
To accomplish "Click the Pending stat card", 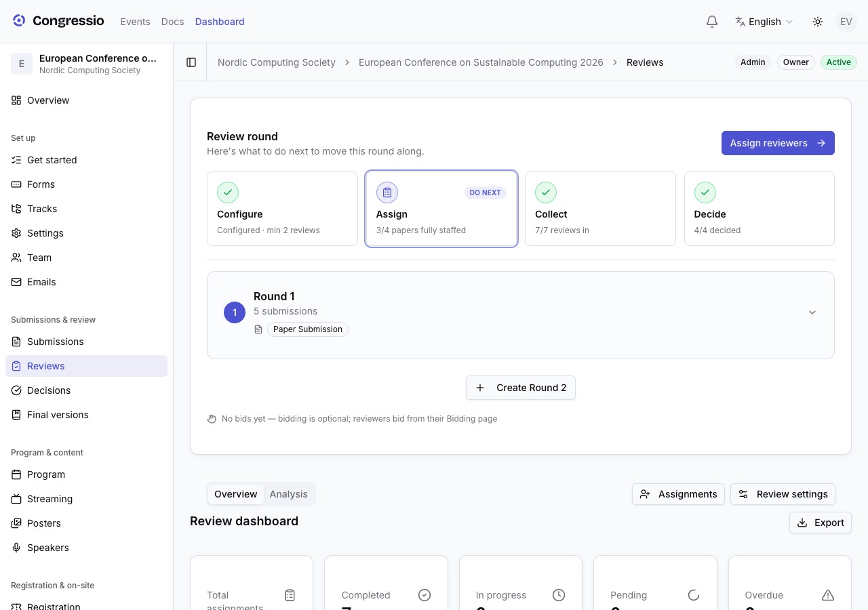I will (x=655, y=583).
